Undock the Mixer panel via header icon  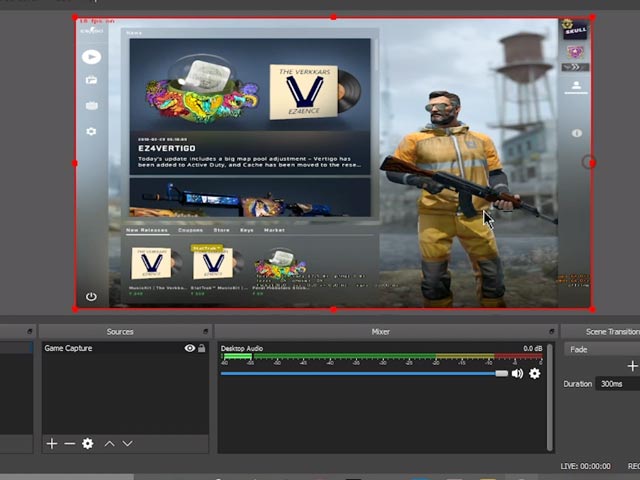coord(551,331)
